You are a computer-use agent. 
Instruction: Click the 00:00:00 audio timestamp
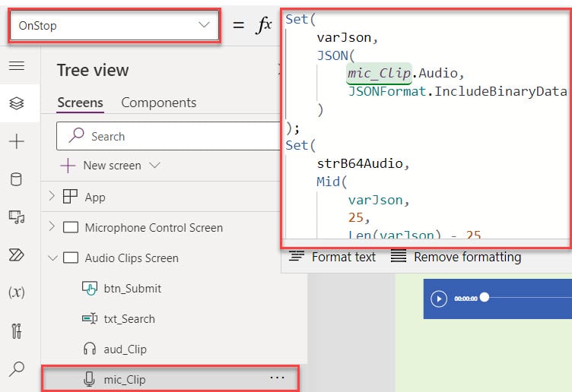coord(466,299)
